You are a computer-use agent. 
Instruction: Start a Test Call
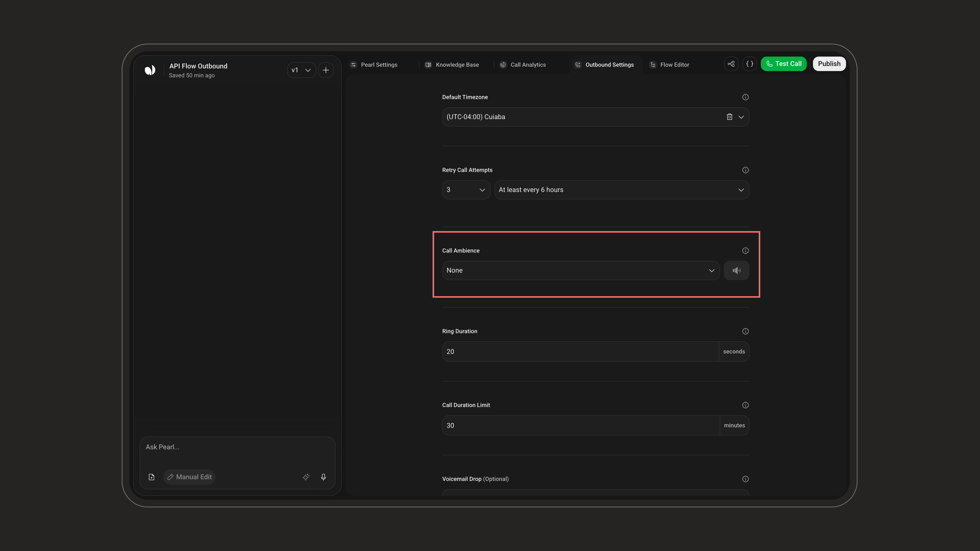[x=784, y=64]
